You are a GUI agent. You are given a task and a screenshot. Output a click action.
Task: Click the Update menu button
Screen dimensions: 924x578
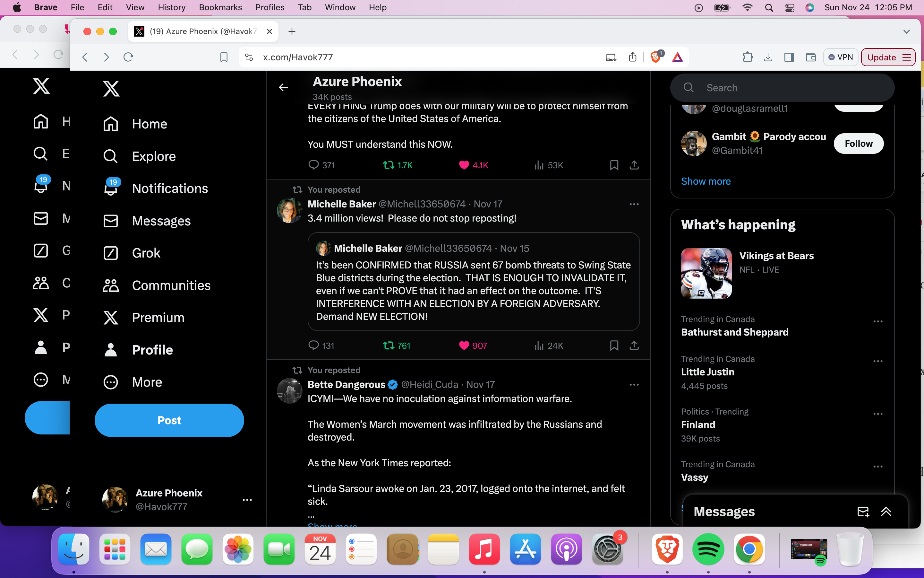[888, 57]
